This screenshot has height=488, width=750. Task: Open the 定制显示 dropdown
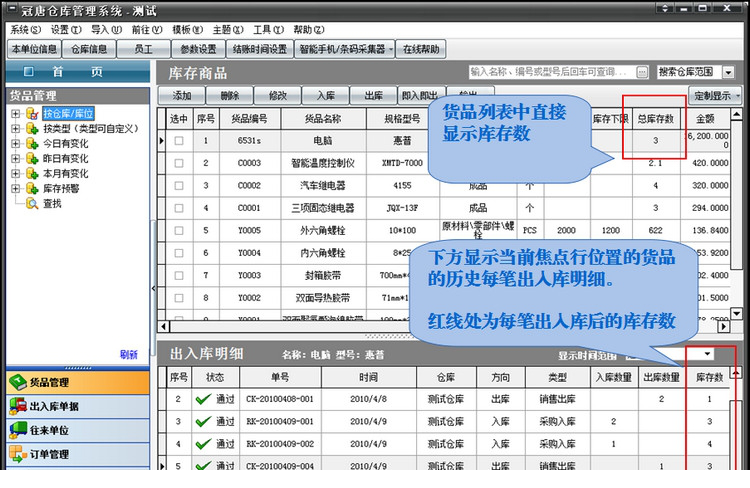(x=715, y=96)
